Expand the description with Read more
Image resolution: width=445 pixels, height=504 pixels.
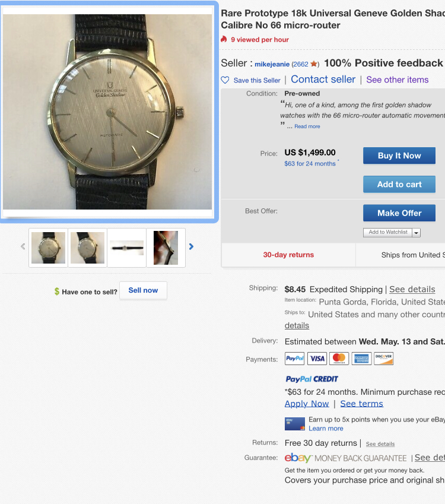[307, 126]
